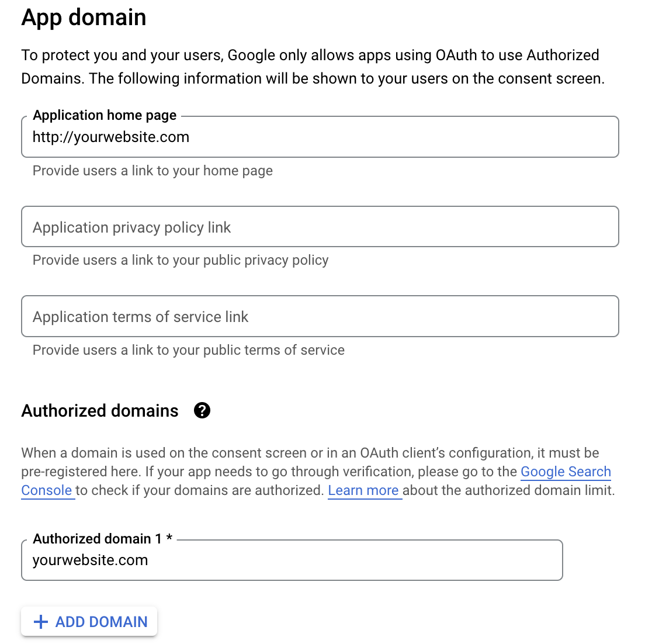The height and width of the screenshot is (644, 645).
Task: Click the Application home page field label
Action: pyautogui.click(x=105, y=115)
